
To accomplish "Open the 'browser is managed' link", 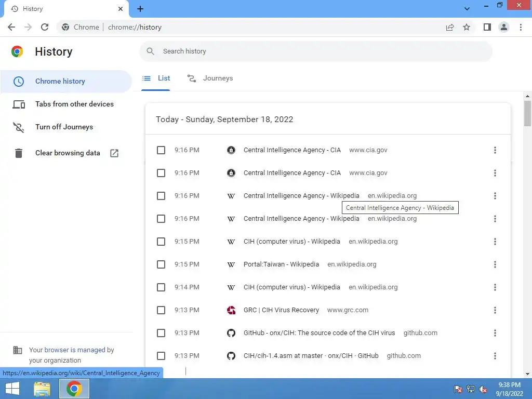I will 75,350.
